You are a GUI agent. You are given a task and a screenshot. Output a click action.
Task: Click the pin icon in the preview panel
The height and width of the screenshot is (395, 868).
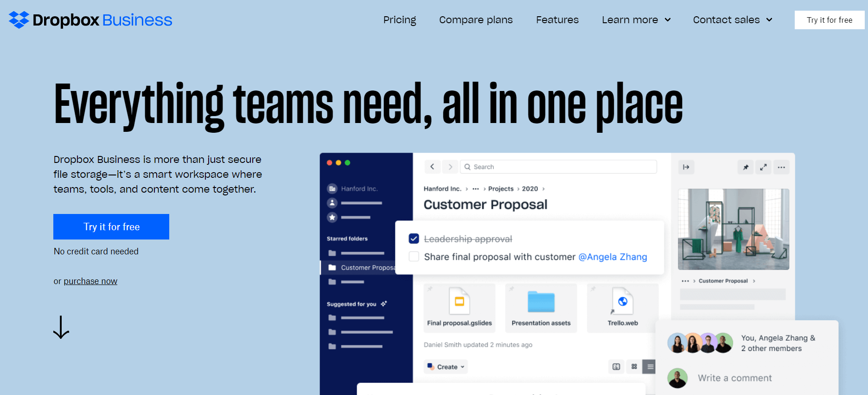pos(746,167)
